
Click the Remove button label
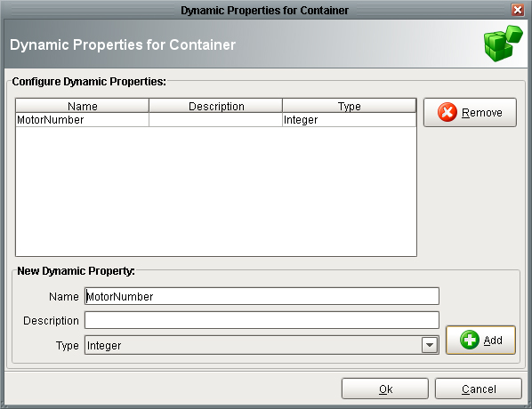coord(482,112)
